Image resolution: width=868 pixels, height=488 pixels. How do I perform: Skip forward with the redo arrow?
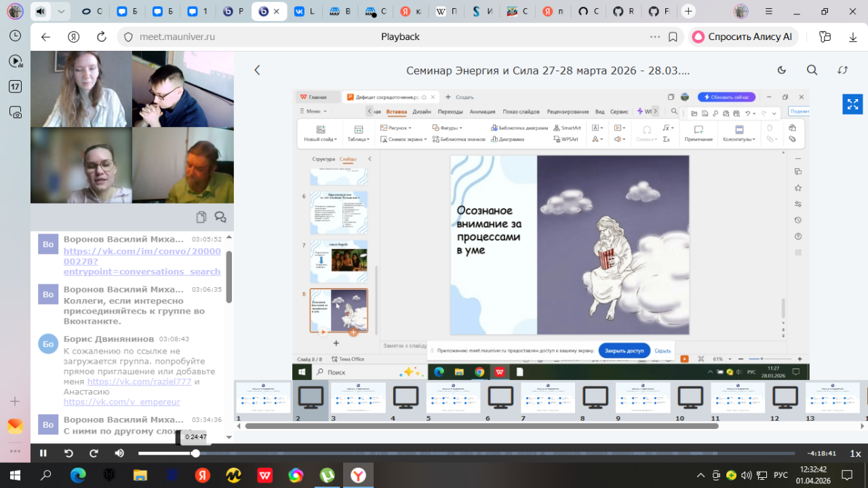(94, 453)
